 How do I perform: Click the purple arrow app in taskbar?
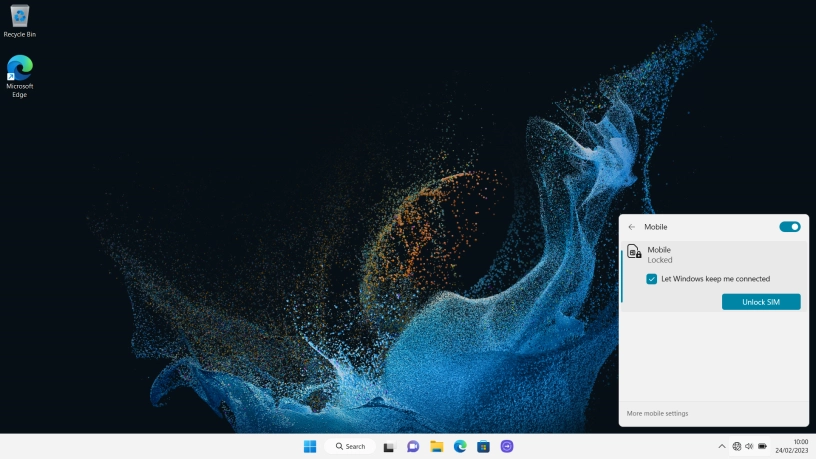[x=507, y=446]
